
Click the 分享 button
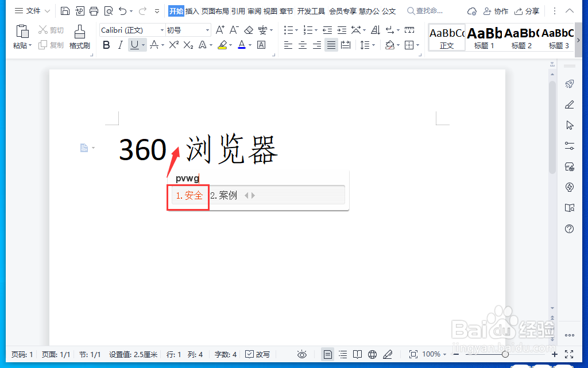tap(527, 11)
